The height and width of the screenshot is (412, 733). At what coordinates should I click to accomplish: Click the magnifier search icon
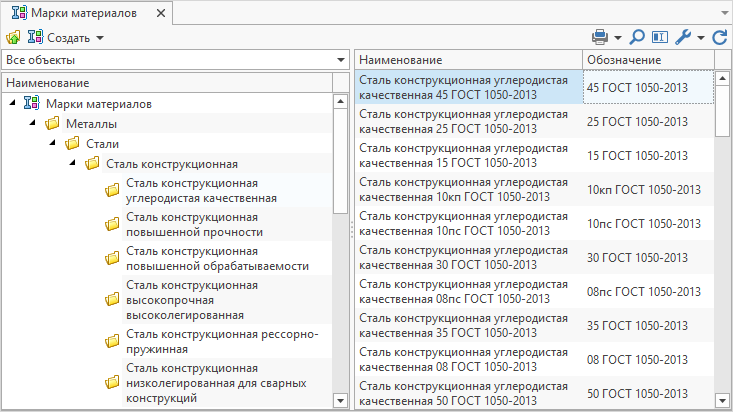pos(637,37)
